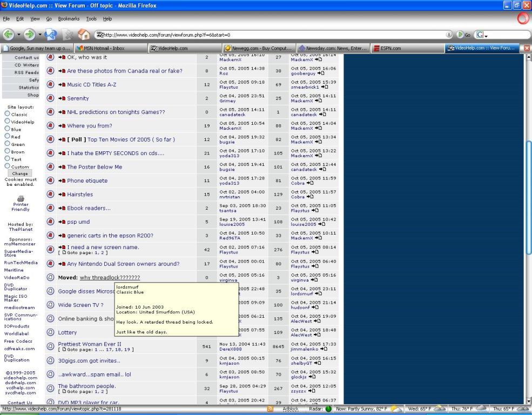The height and width of the screenshot is (415, 532).
Task: Open the Tools menu
Action: click(x=91, y=19)
